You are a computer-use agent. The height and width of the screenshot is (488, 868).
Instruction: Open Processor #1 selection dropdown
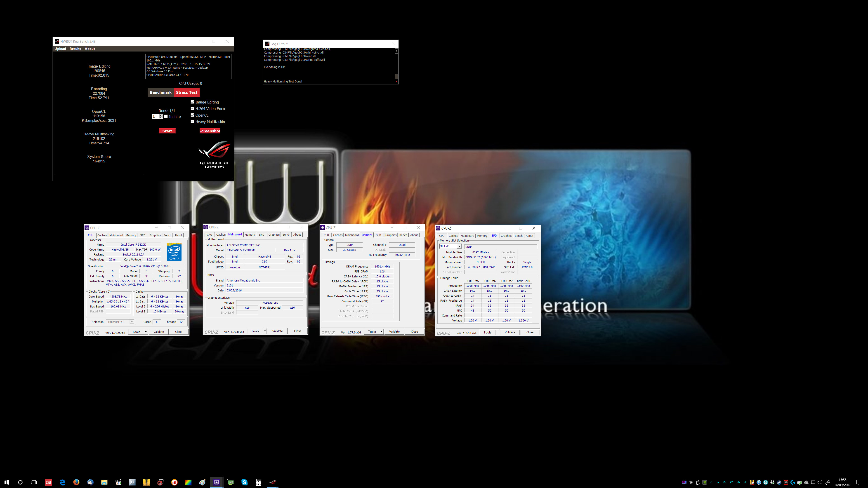point(131,322)
